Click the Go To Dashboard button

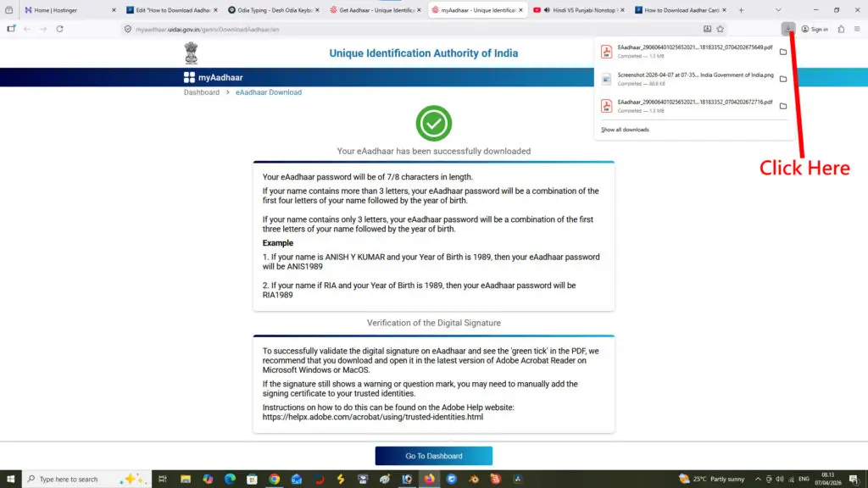(x=433, y=456)
